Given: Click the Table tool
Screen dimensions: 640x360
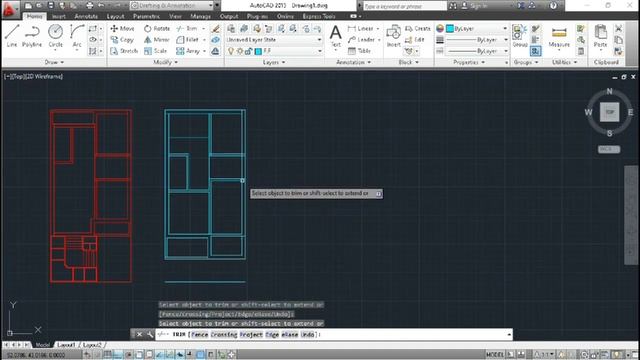Looking at the screenshot, I should coord(359,51).
